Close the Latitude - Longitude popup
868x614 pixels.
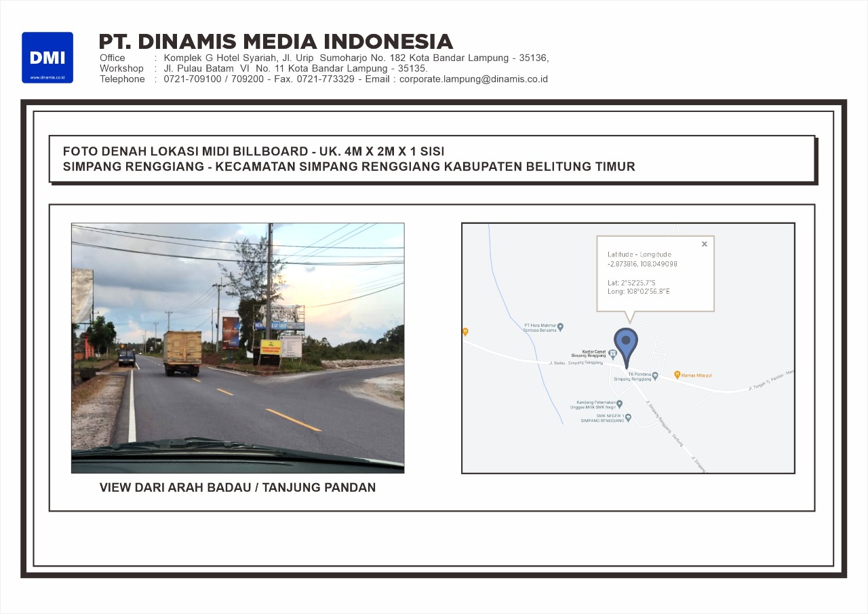point(705,244)
